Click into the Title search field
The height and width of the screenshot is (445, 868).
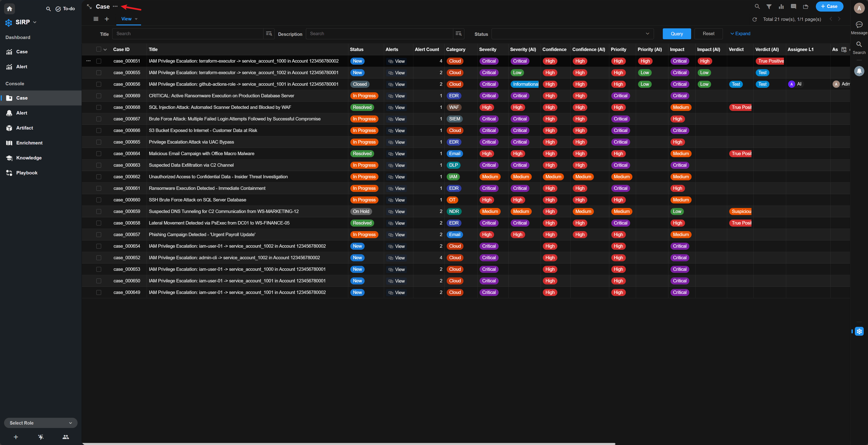coord(188,34)
